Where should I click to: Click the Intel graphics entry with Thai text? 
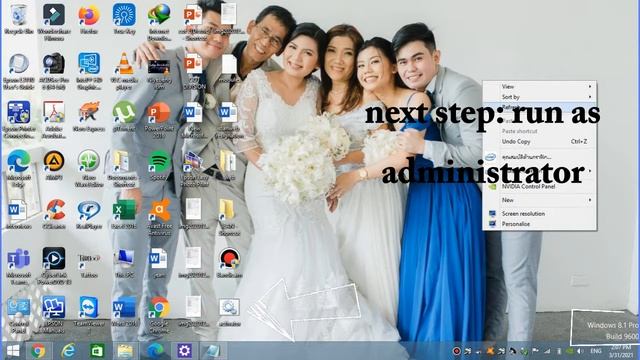coord(540,157)
